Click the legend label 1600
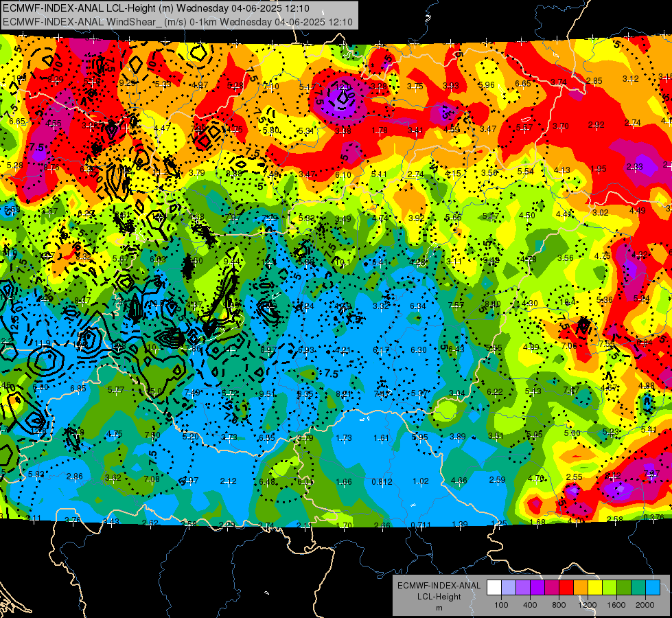 tap(616, 605)
